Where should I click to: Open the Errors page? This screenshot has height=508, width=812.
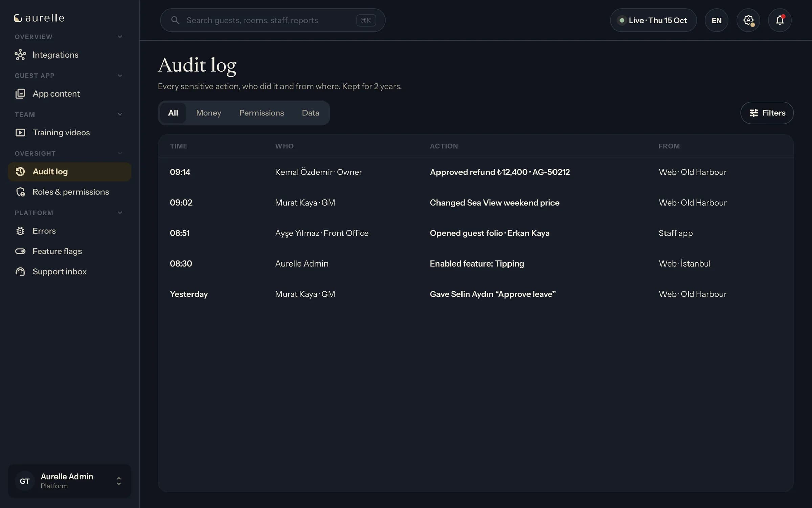point(69,231)
